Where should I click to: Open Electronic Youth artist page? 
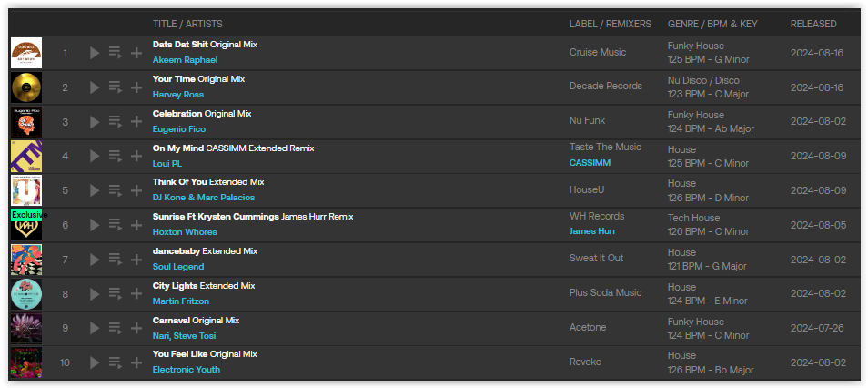pyautogui.click(x=187, y=369)
